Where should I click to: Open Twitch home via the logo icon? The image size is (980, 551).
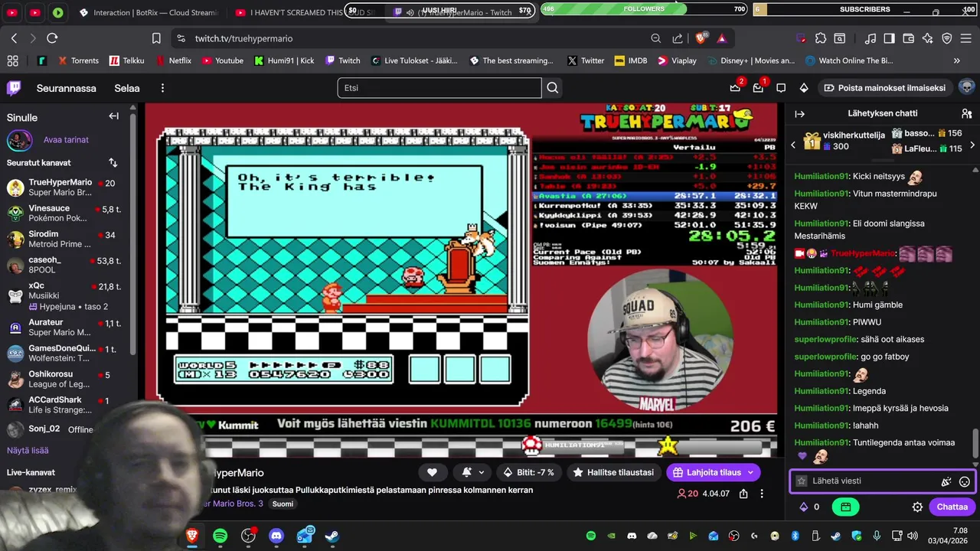pos(14,88)
